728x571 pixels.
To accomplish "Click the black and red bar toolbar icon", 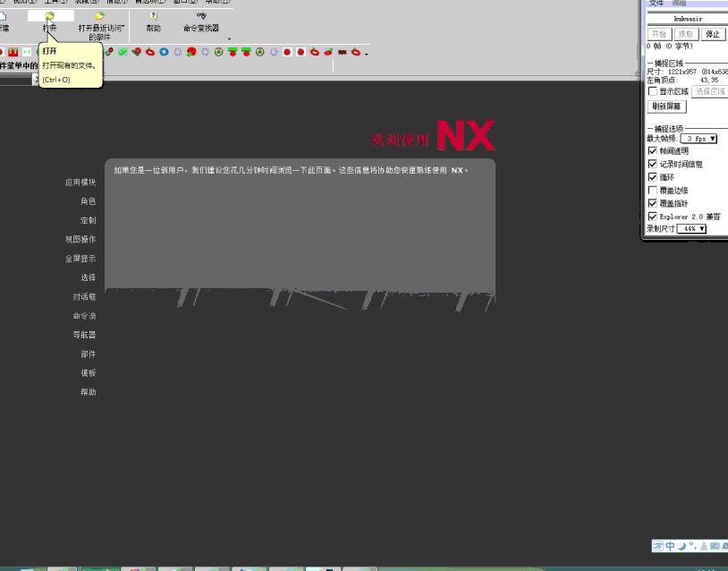I will 343,52.
